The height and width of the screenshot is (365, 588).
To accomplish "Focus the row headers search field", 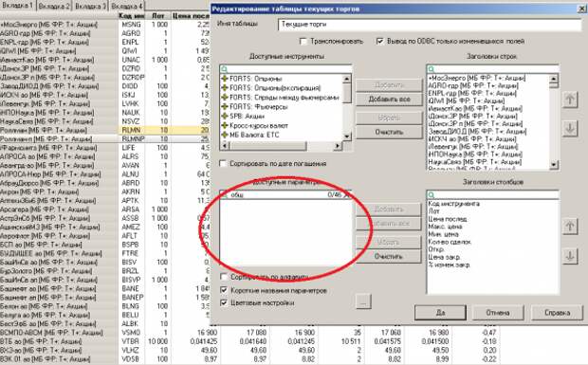I will pyautogui.click(x=493, y=69).
